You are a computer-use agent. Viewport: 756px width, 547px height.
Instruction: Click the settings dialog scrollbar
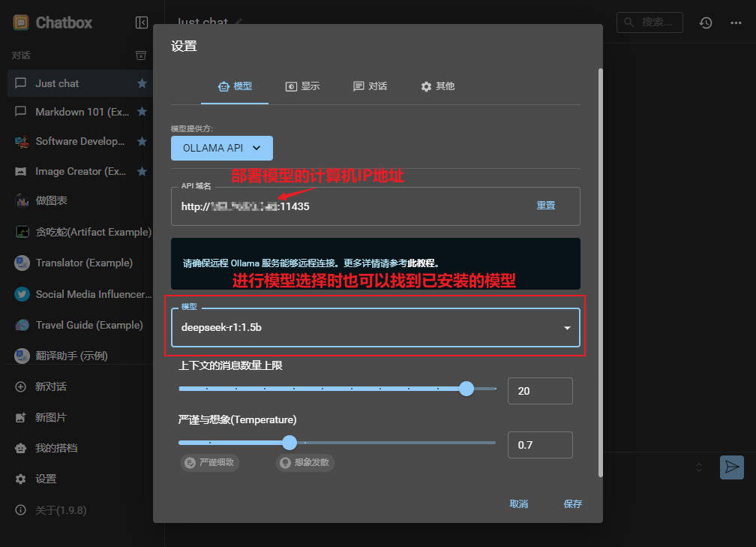tap(600, 272)
